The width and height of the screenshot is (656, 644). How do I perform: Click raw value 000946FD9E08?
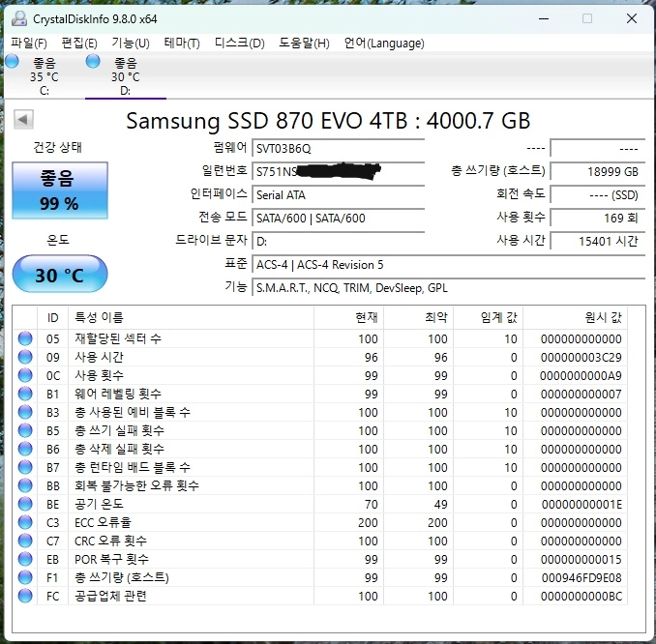pyautogui.click(x=581, y=577)
